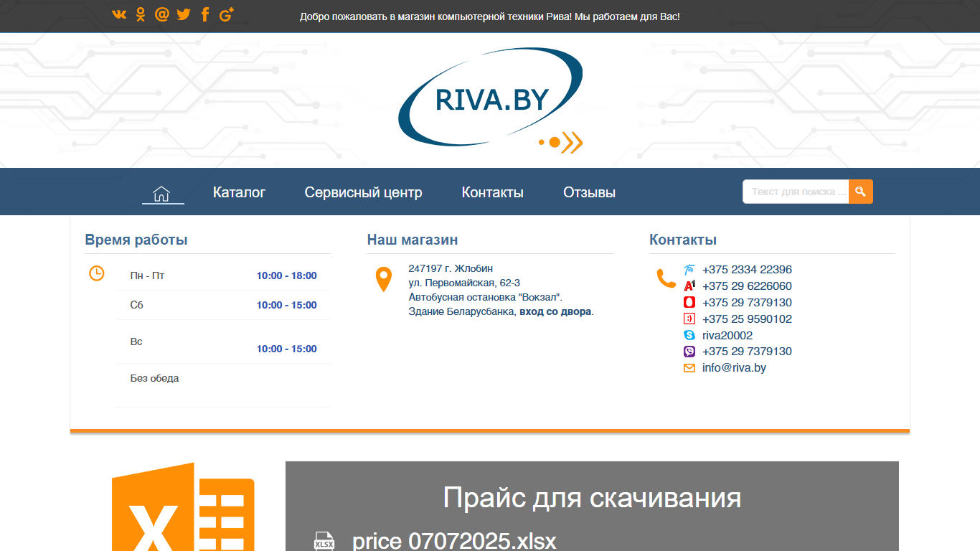Click the Время работы heading
The image size is (980, 551).
(x=136, y=240)
